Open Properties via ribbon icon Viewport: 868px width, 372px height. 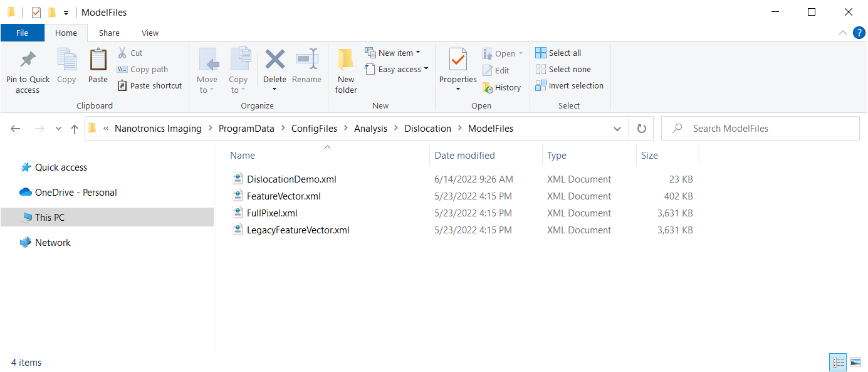point(458,60)
